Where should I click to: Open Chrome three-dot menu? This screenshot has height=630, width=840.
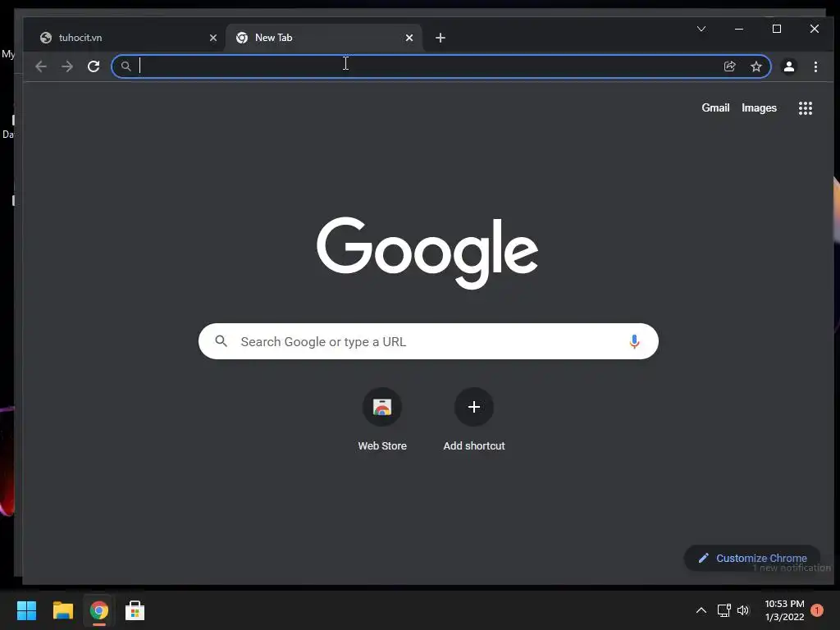point(815,66)
